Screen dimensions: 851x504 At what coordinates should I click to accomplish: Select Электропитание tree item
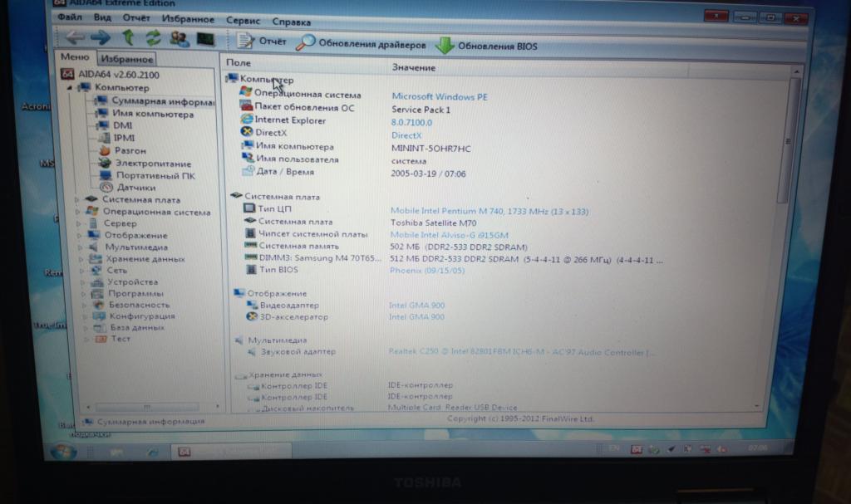(145, 163)
